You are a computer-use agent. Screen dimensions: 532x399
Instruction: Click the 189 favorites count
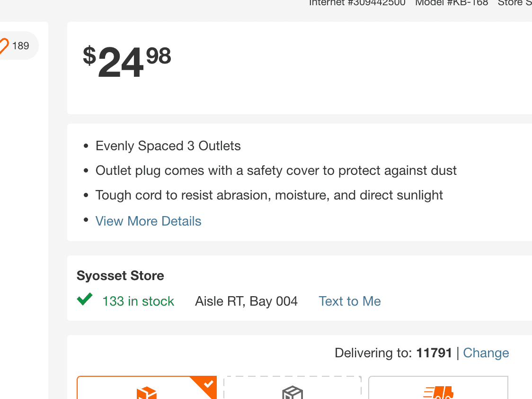pyautogui.click(x=21, y=46)
